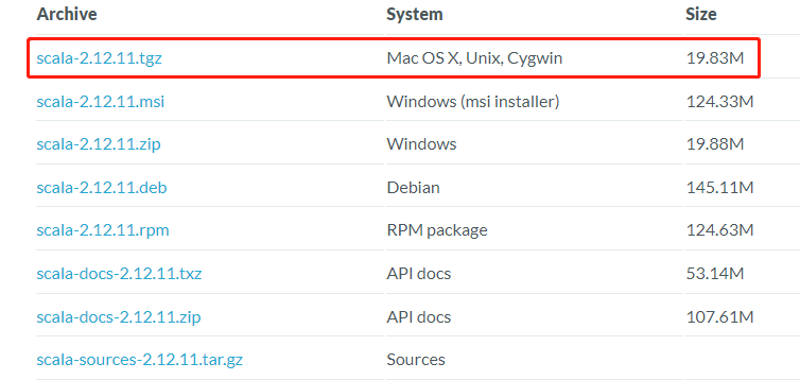Click the 19.83M size value
Screen dimensions: 800x380
point(715,58)
